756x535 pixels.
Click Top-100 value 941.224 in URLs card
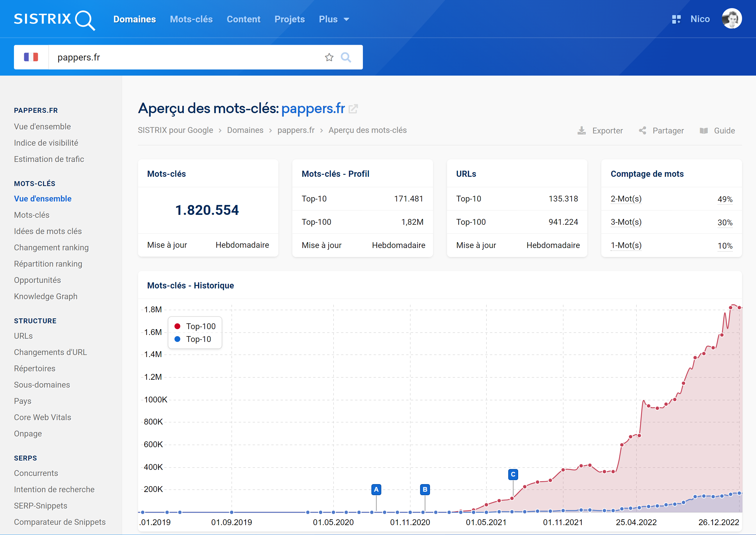563,222
